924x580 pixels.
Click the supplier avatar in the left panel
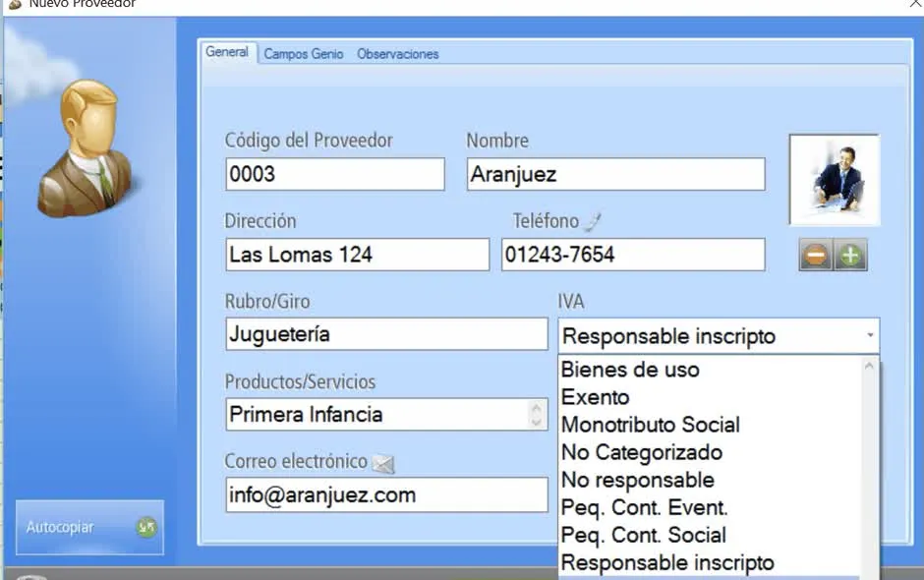tap(87, 148)
